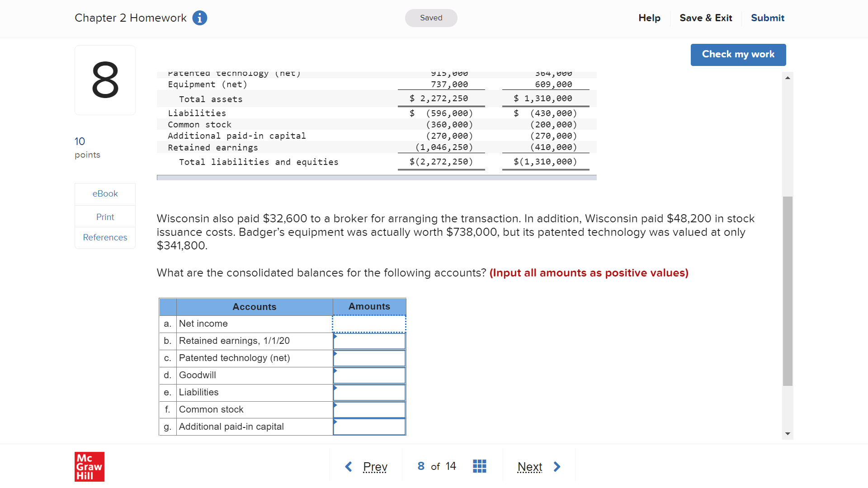Open the question map grid icon
This screenshot has width=868, height=488.
pos(479,466)
